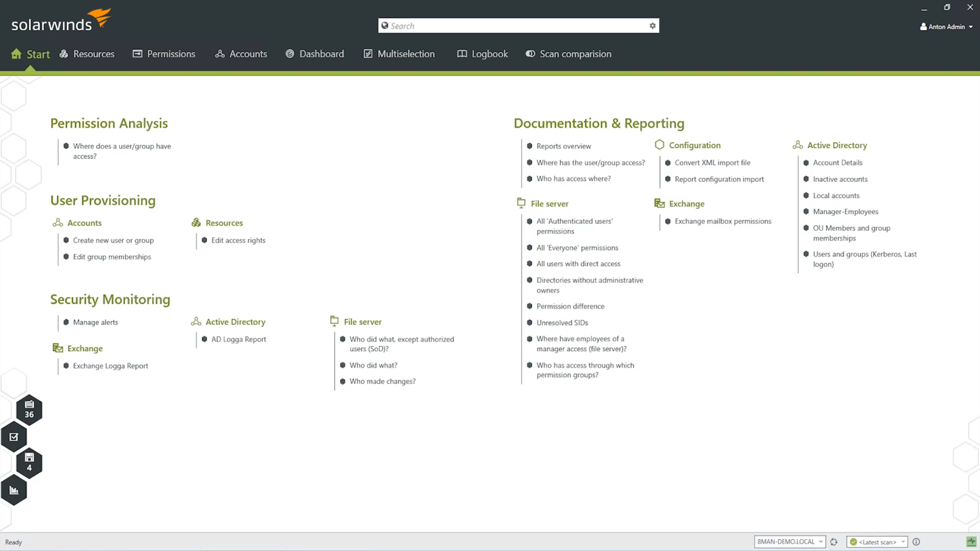
Task: Open the Latest scan dropdown
Action: pos(877,542)
